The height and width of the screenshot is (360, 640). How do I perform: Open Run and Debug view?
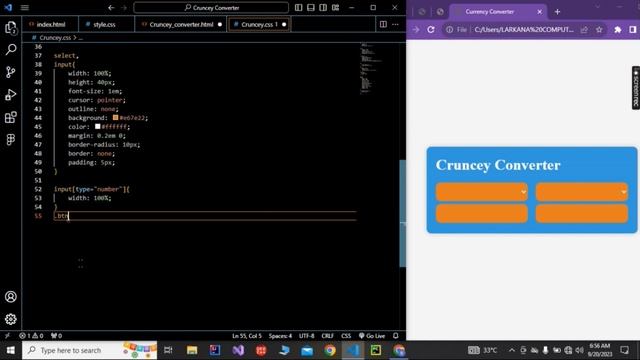[11, 95]
